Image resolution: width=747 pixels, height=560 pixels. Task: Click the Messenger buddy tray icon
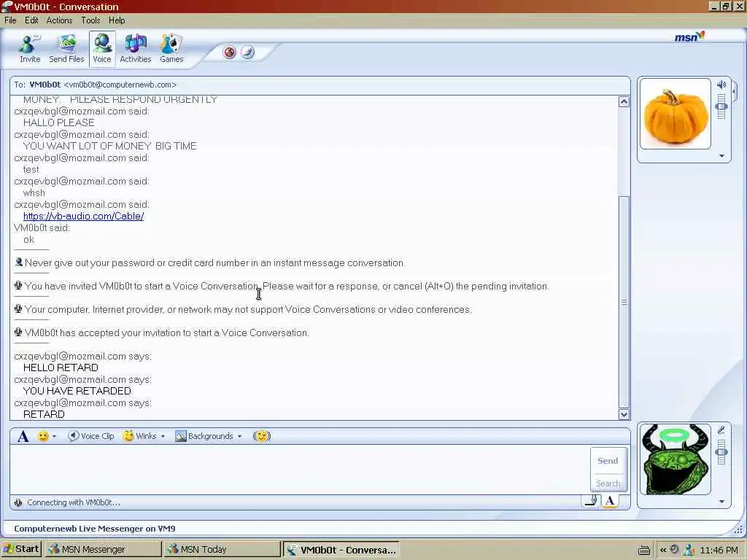coord(689,550)
